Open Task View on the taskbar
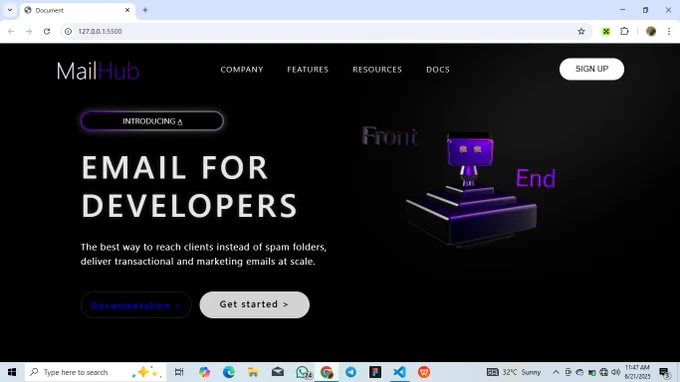Image resolution: width=680 pixels, height=382 pixels. [x=179, y=372]
